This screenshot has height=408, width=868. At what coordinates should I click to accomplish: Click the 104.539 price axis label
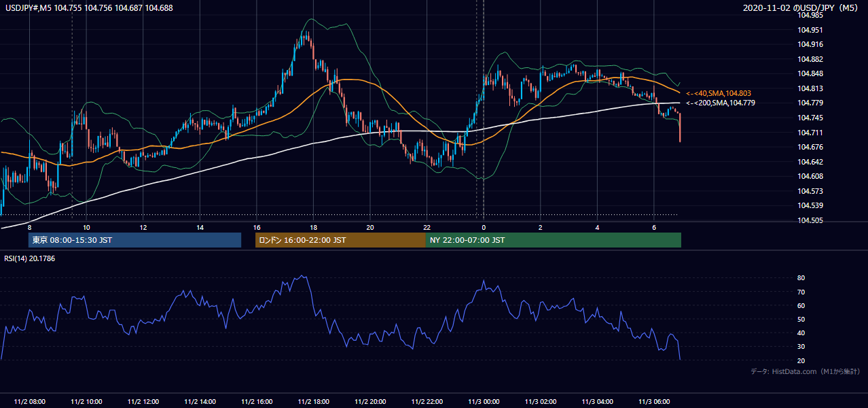coord(810,205)
